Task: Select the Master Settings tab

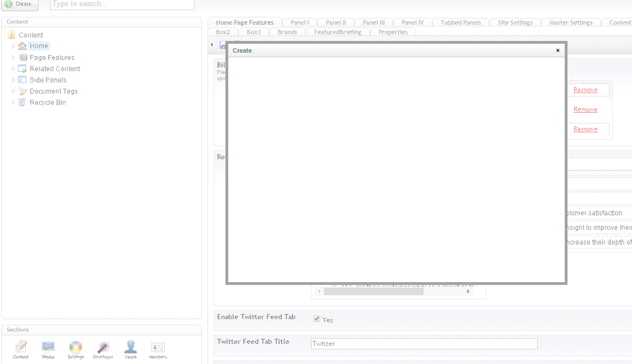Action: (x=570, y=22)
